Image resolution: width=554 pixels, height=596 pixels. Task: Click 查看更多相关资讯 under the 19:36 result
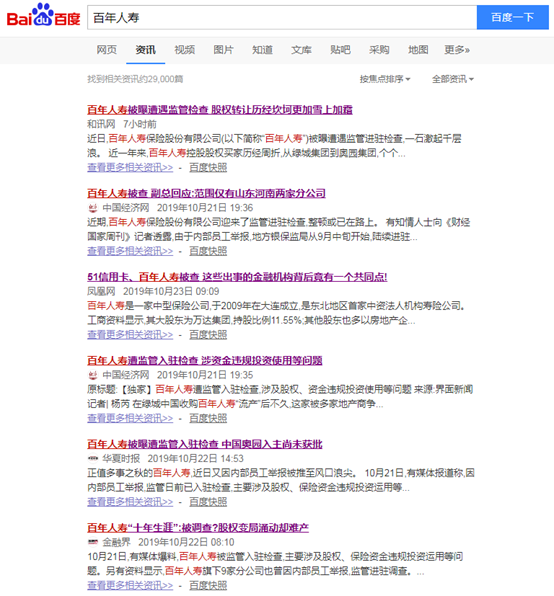point(130,251)
